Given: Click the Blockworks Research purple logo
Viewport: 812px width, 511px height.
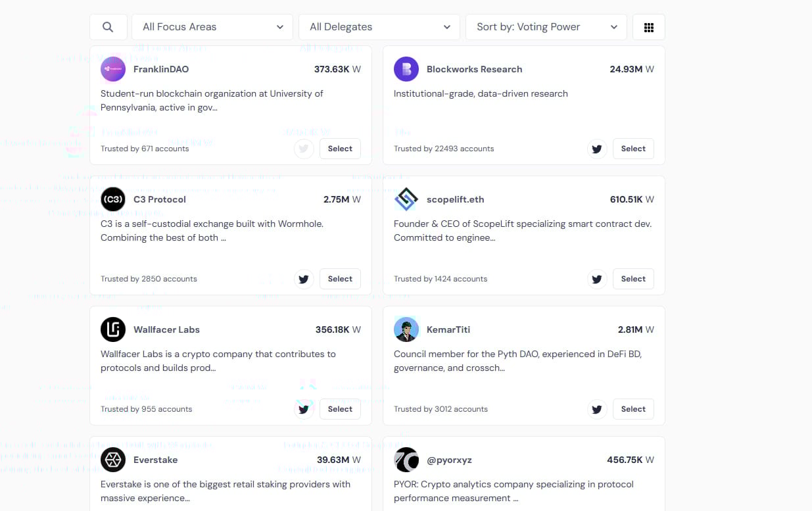Looking at the screenshot, I should point(406,69).
